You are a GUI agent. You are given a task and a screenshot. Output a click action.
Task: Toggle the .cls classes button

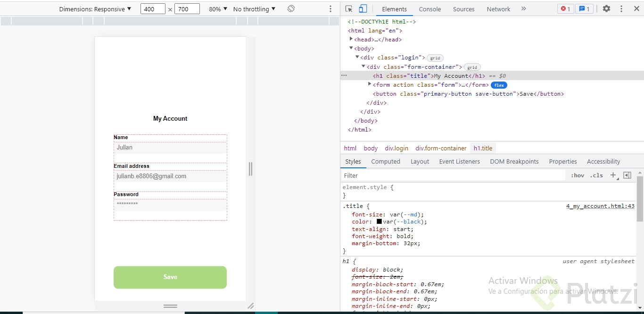(597, 175)
